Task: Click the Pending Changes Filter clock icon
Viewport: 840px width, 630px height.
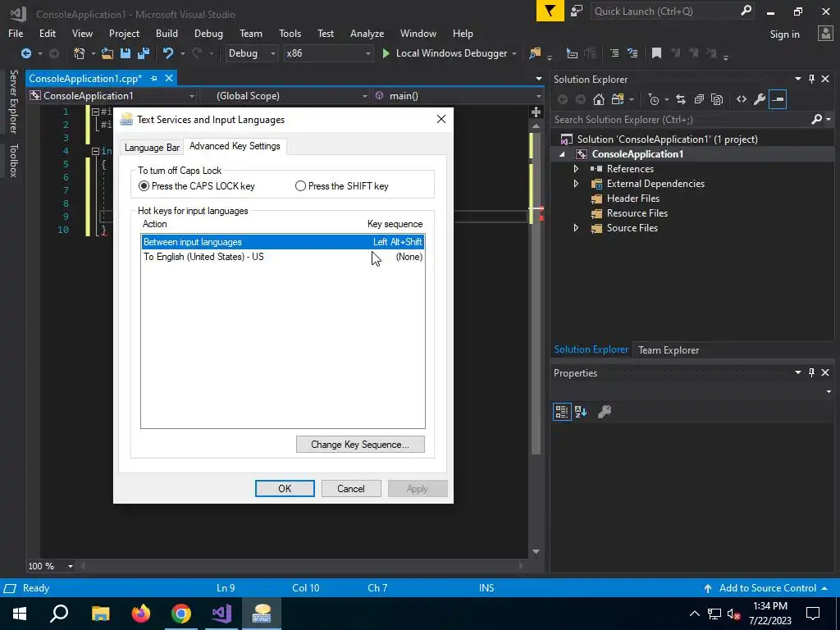Action: pos(654,99)
